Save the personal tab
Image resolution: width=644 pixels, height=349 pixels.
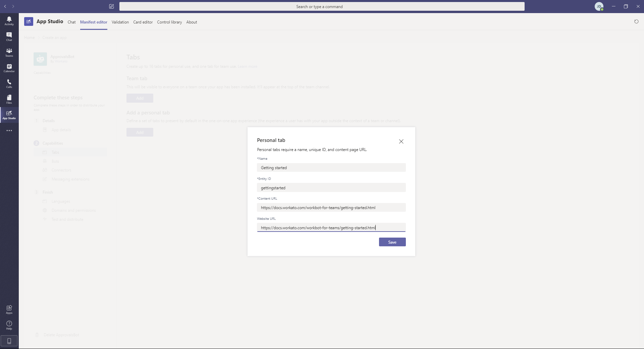click(392, 242)
